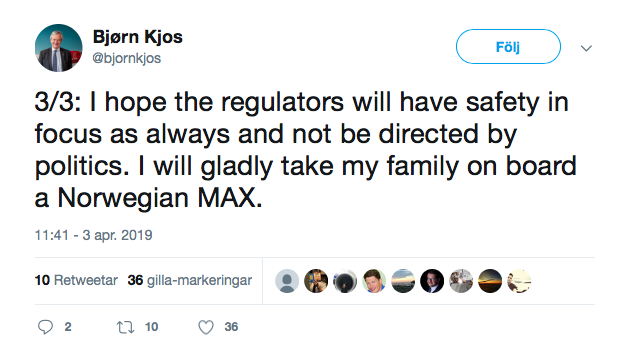Click the reply speech bubble icon
The image size is (629, 364).
(45, 327)
